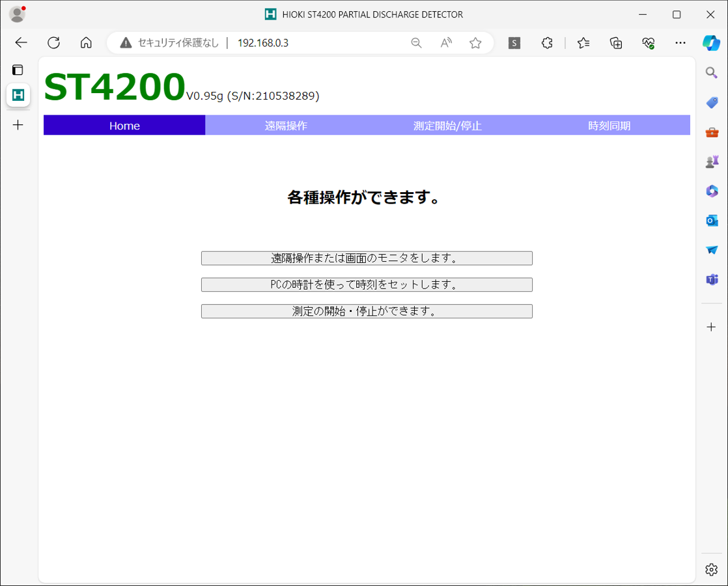Open a new tab with plus icon
Image resolution: width=728 pixels, height=586 pixels.
click(18, 125)
